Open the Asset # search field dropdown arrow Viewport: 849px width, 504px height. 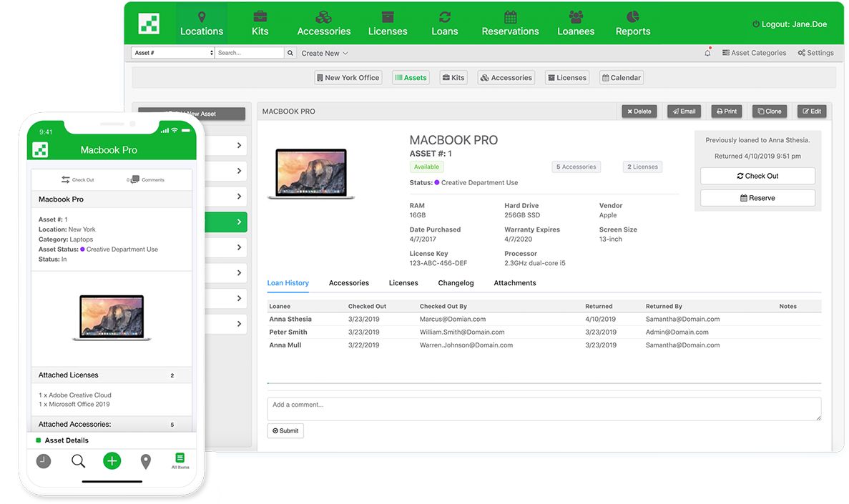click(x=211, y=52)
